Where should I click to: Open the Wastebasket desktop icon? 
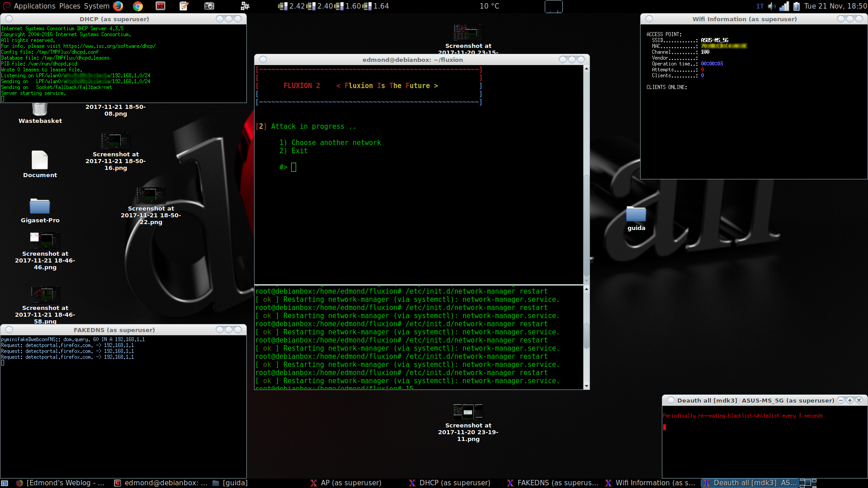pyautogui.click(x=40, y=110)
